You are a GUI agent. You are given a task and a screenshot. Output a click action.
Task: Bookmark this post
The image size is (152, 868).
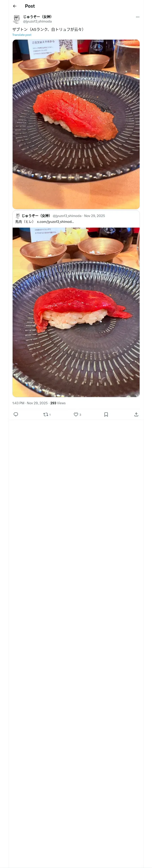pos(106,414)
